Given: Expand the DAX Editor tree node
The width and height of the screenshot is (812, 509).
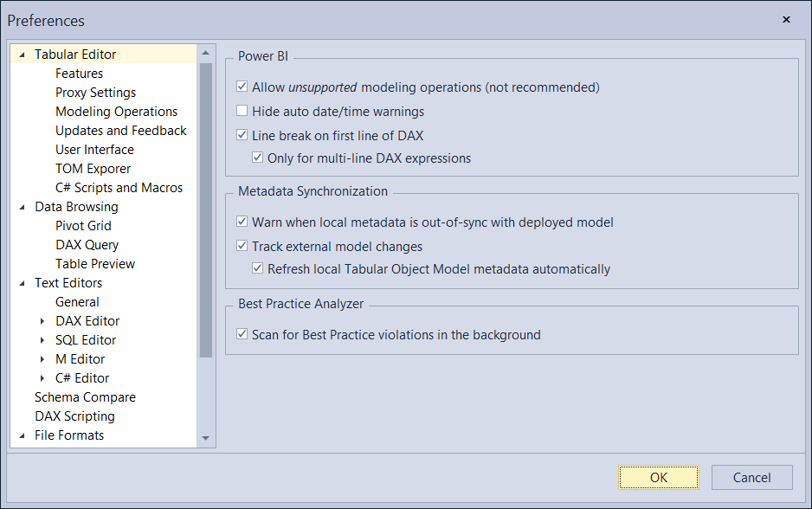Looking at the screenshot, I should (43, 320).
